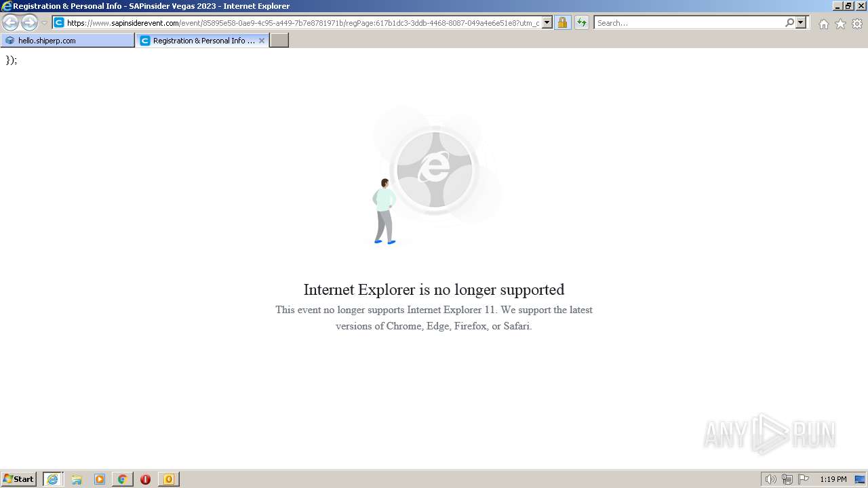Click the Show Desktop button

click(860, 479)
